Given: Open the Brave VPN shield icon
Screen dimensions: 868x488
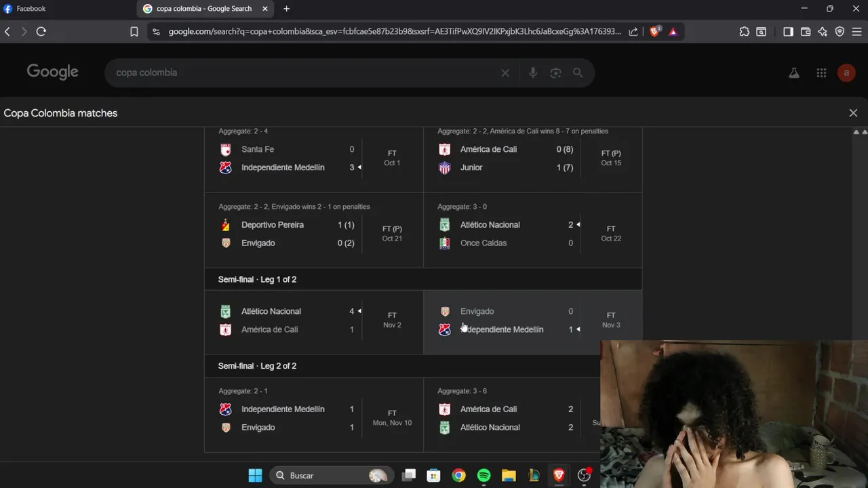Looking at the screenshot, I should [840, 31].
